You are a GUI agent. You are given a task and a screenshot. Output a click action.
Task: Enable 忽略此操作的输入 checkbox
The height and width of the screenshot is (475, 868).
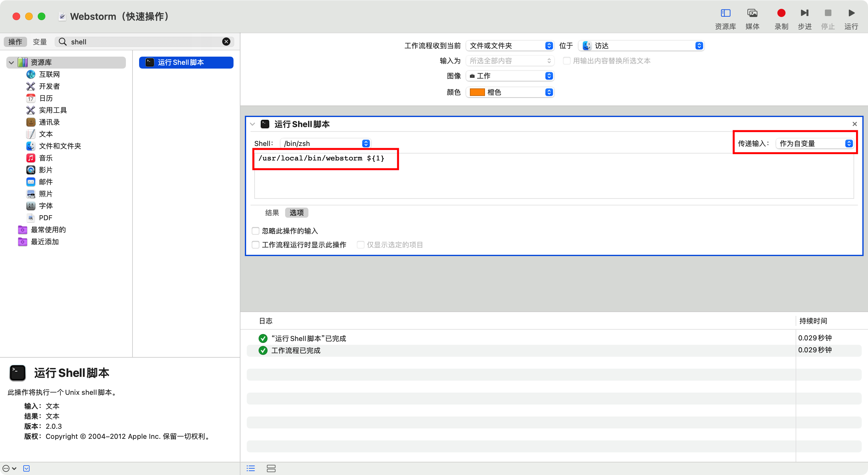tap(256, 231)
